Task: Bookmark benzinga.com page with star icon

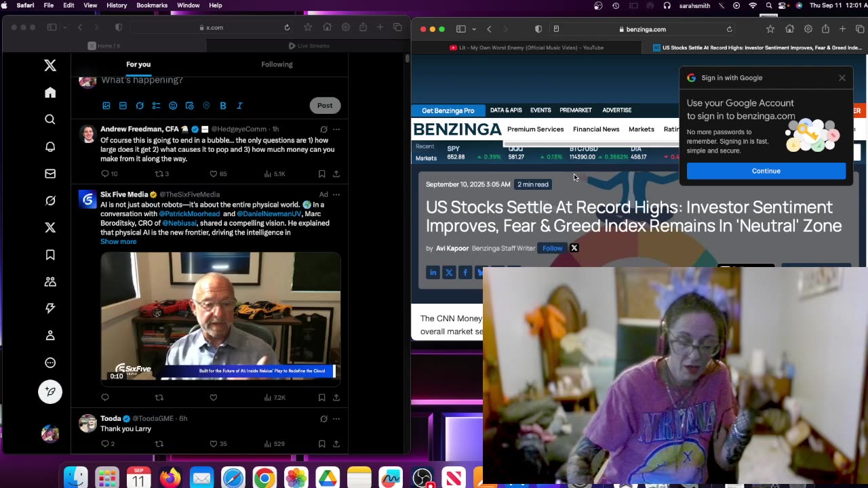Action: [770, 29]
